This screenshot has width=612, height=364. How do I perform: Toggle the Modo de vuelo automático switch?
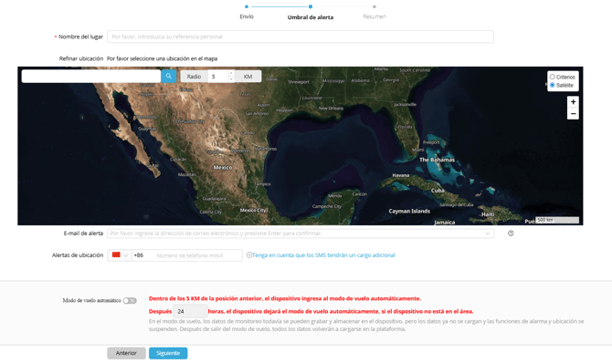(x=130, y=300)
